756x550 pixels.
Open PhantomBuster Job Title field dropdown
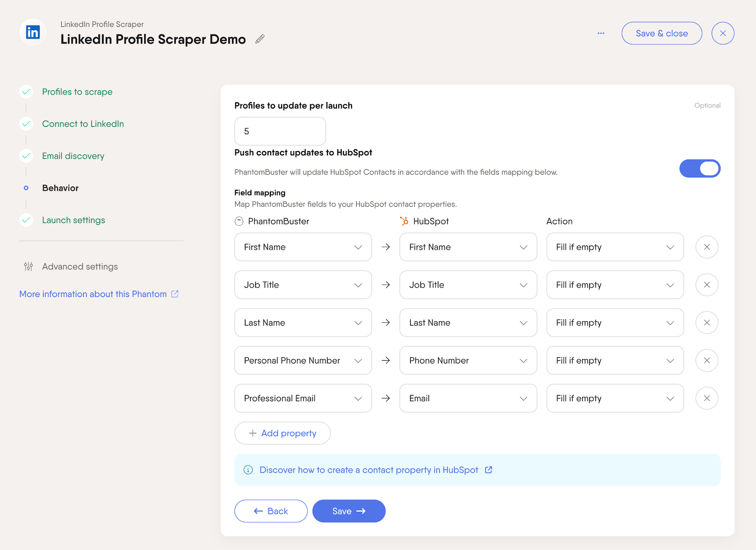pos(303,285)
